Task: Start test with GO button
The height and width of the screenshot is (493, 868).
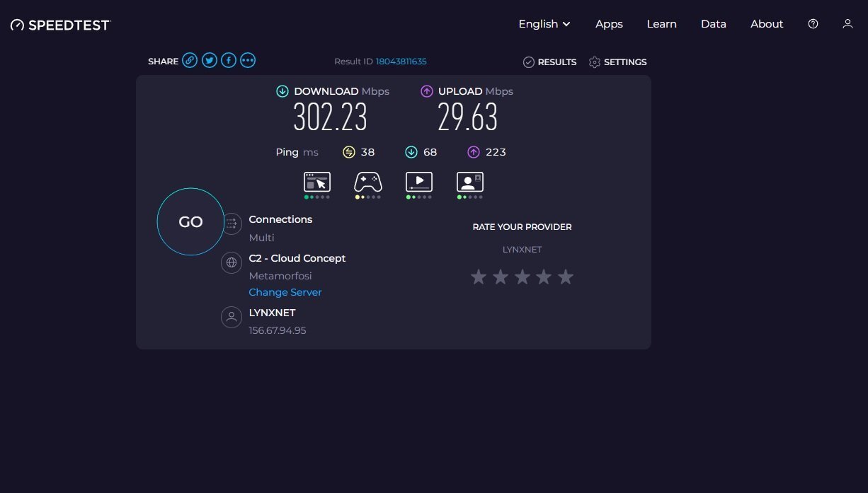Action: (x=190, y=222)
